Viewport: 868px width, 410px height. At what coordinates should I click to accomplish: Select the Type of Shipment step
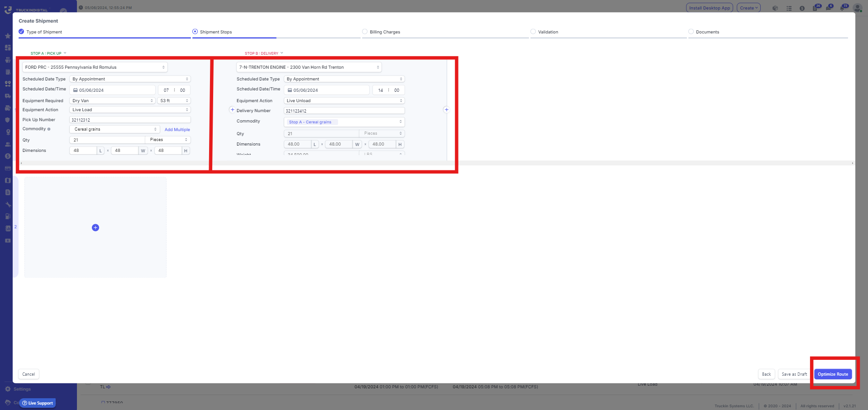tap(40, 32)
